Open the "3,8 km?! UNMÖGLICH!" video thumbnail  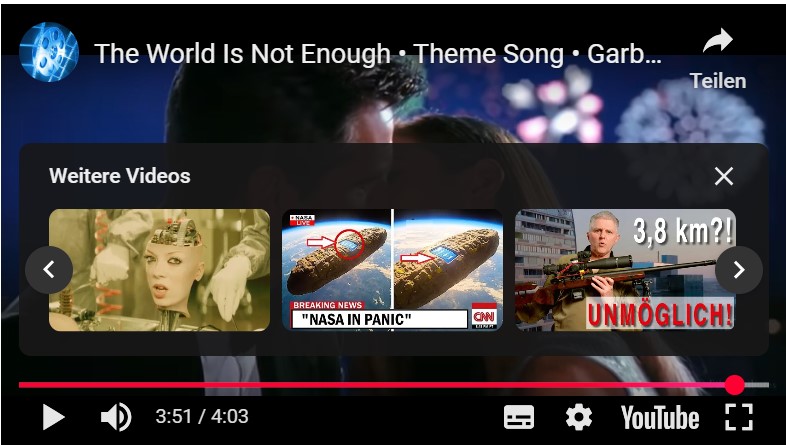(x=626, y=270)
